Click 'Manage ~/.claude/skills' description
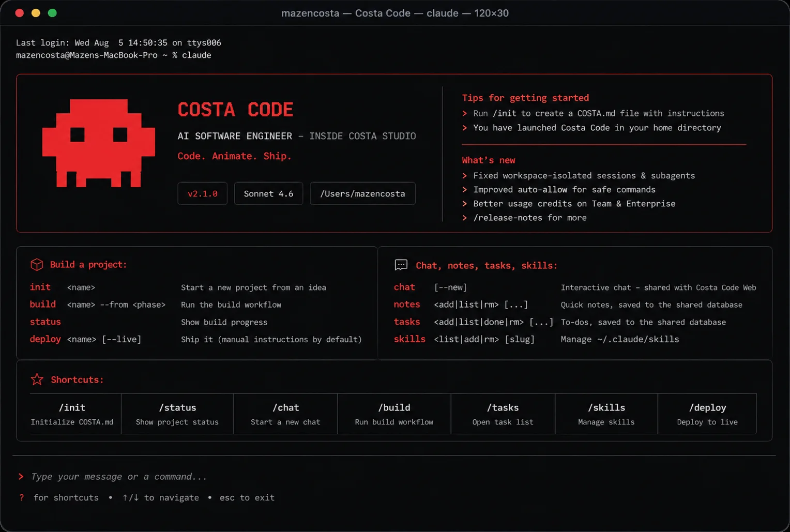 pos(620,339)
